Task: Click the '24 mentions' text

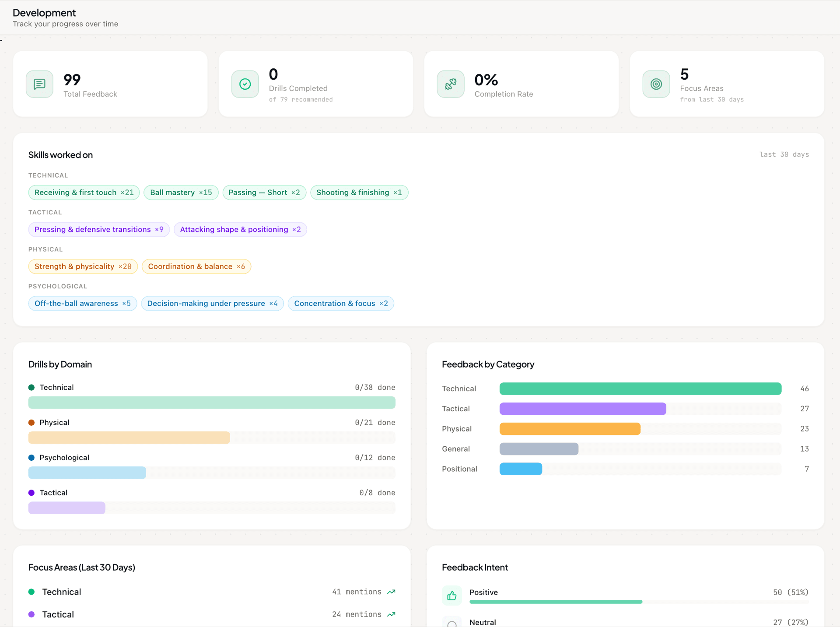Action: pos(357,614)
